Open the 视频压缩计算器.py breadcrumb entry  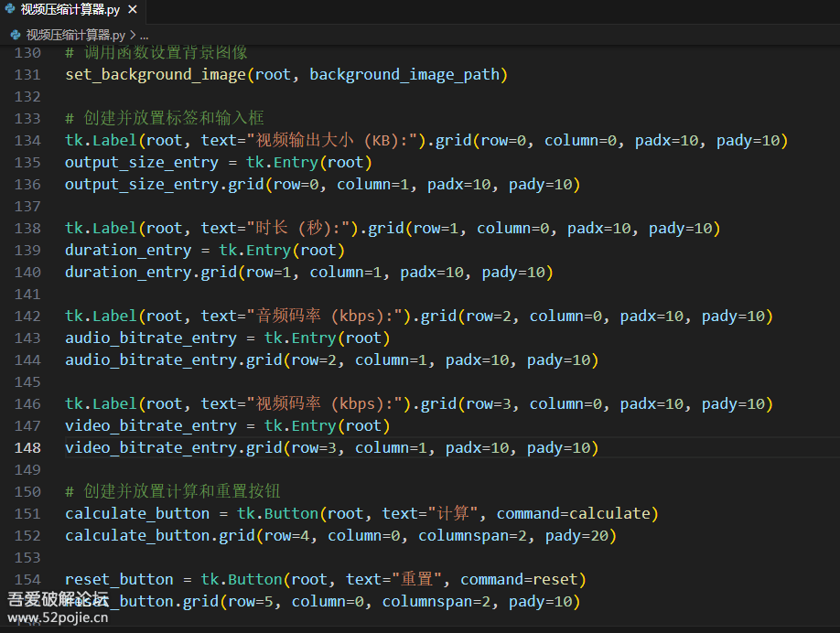click(76, 36)
